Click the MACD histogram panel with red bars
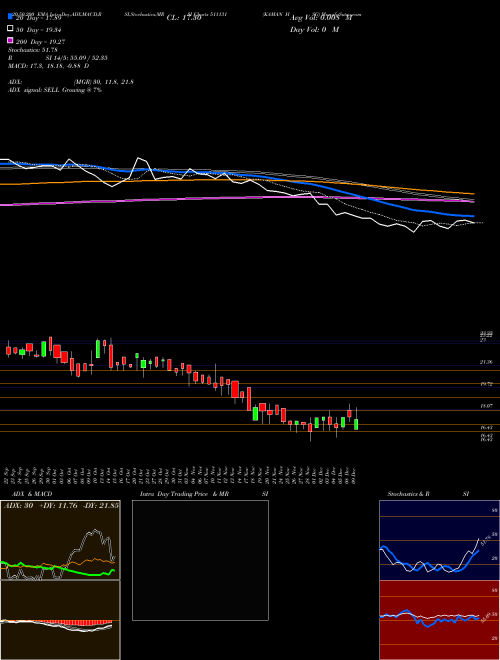The height and width of the screenshot is (660, 500). coord(60,620)
